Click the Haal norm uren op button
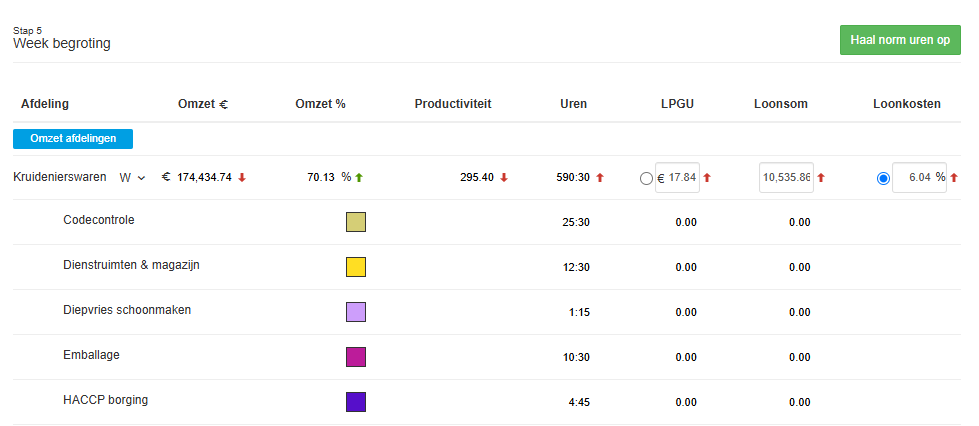Screen dimensions: 979x426 point(900,40)
